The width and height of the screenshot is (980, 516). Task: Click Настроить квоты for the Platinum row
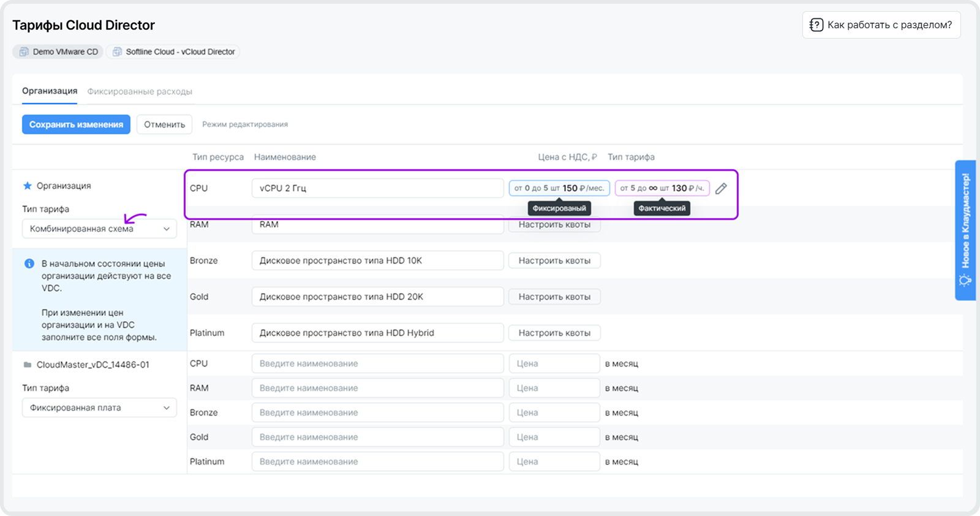click(554, 333)
